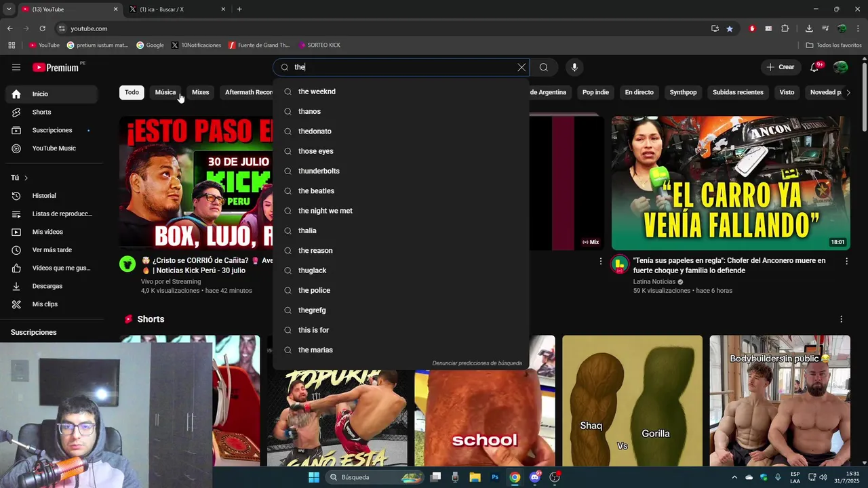
Task: Go to Inicio in sidebar
Action: pyautogui.click(x=53, y=94)
